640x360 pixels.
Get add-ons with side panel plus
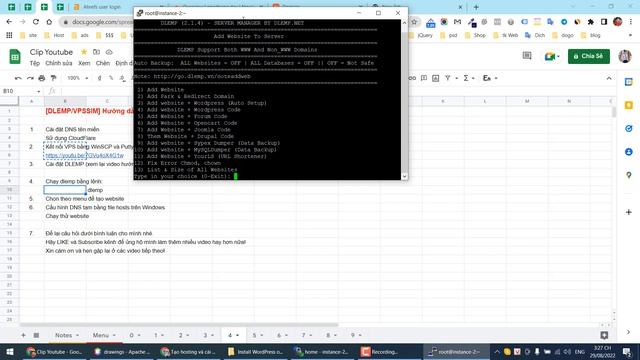[x=629, y=212]
